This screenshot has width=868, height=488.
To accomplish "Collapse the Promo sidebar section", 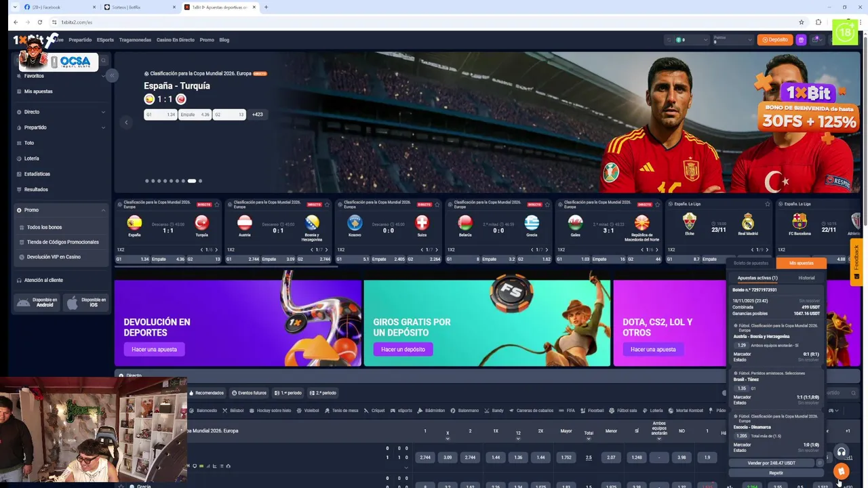I will pyautogui.click(x=61, y=210).
